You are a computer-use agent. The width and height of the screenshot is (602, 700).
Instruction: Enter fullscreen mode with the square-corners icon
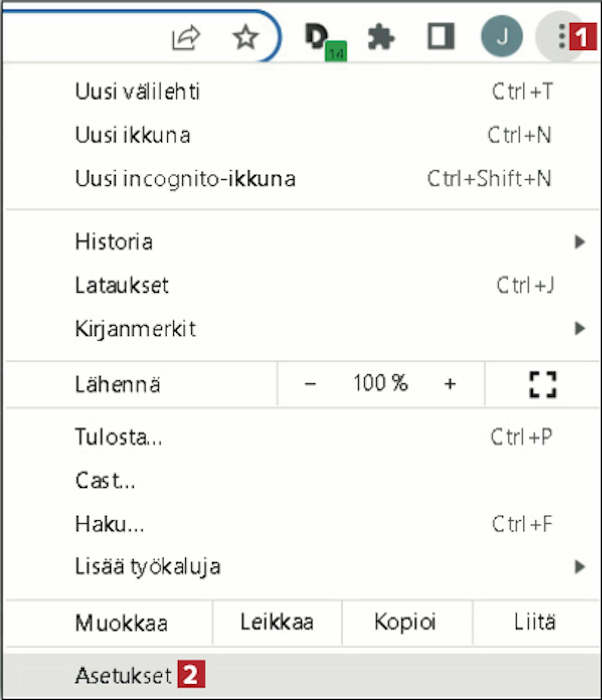point(543,384)
